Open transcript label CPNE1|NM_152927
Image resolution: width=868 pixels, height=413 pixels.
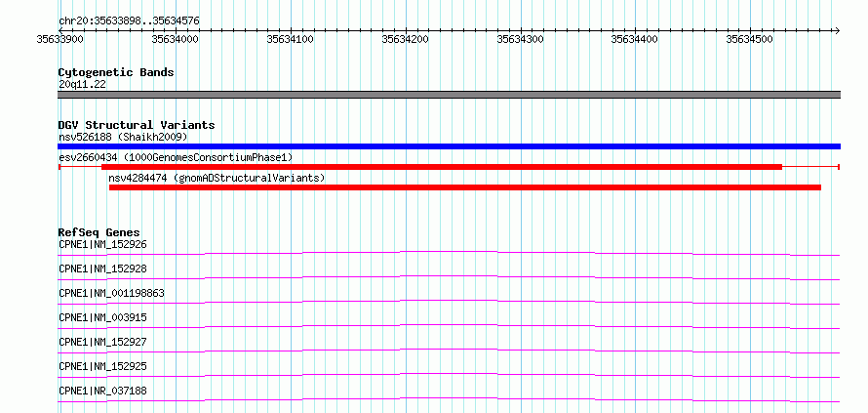[103, 342]
